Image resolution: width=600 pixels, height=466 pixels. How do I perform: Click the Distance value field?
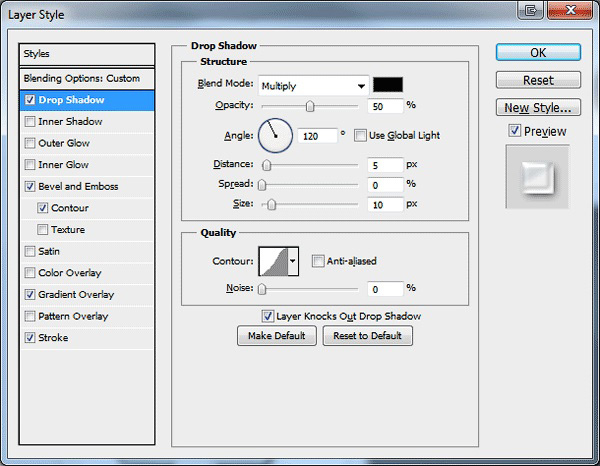pyautogui.click(x=385, y=165)
